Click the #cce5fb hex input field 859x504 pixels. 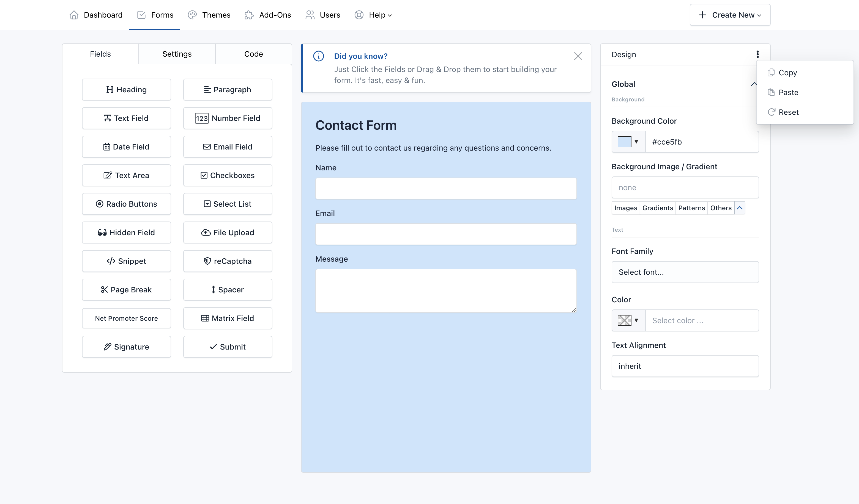(x=702, y=142)
